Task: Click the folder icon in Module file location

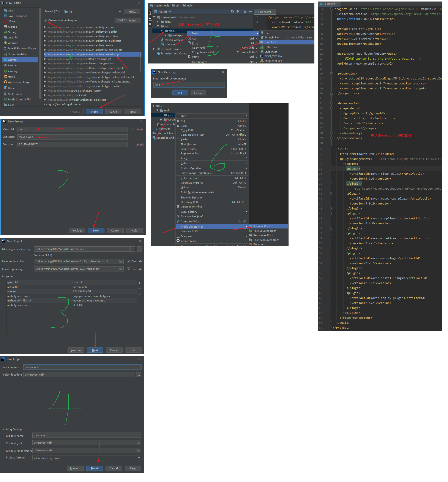Action: (x=138, y=450)
